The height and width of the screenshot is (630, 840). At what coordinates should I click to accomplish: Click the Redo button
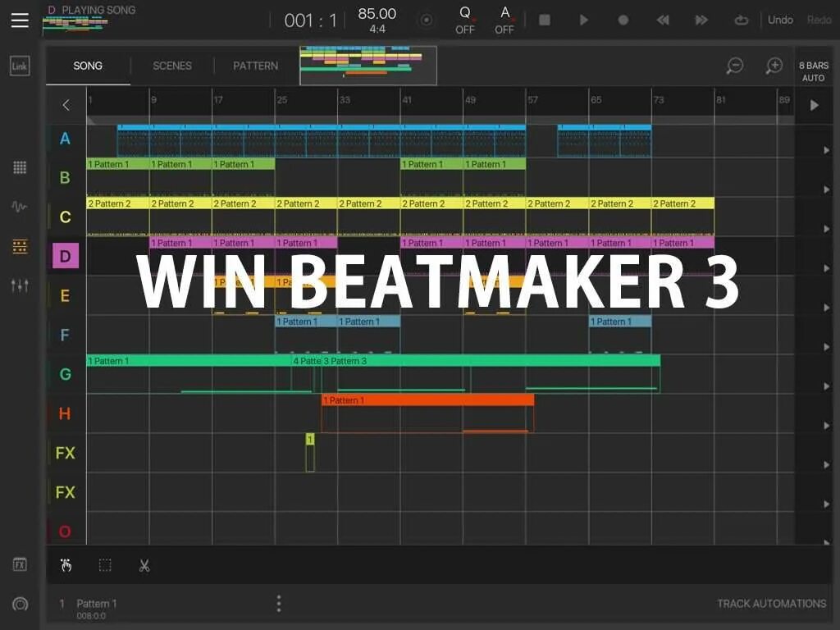(x=819, y=20)
